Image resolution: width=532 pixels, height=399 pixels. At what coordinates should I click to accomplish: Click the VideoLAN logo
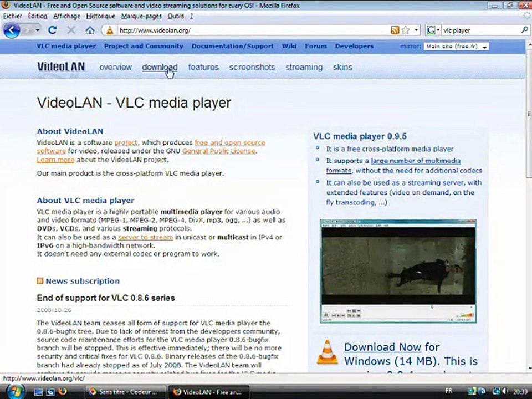[61, 66]
